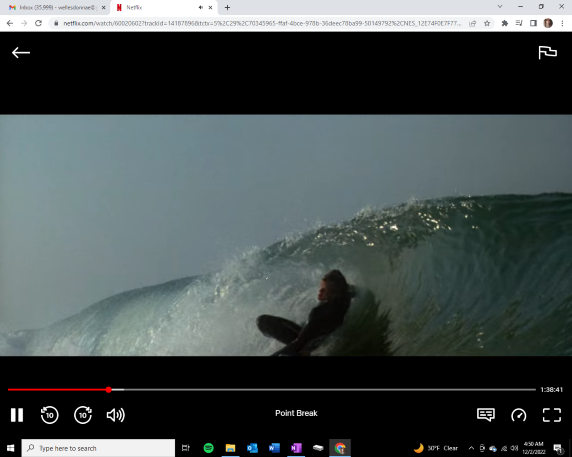Screen dimensions: 572x457
Task: Toggle Chrome side panel
Action: point(533,23)
